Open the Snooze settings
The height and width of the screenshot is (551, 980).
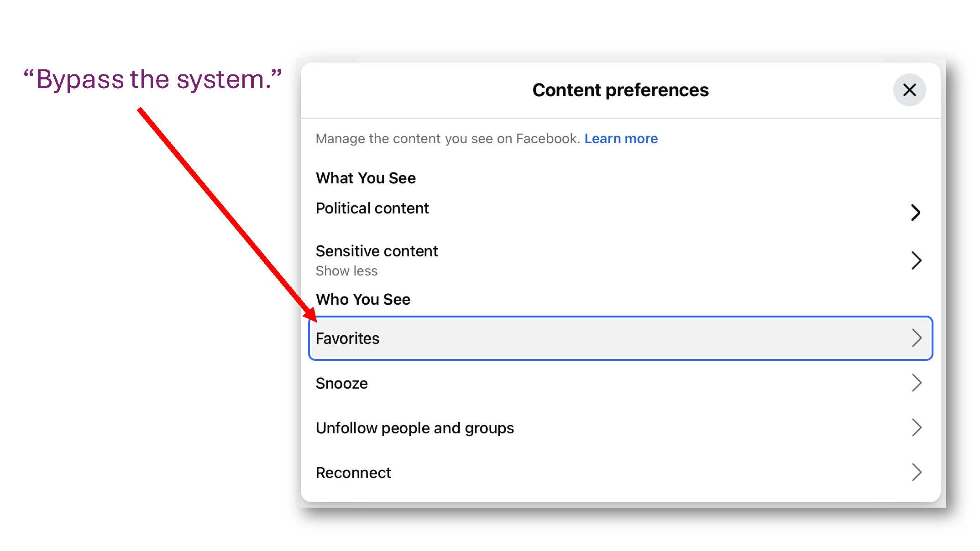coord(341,383)
